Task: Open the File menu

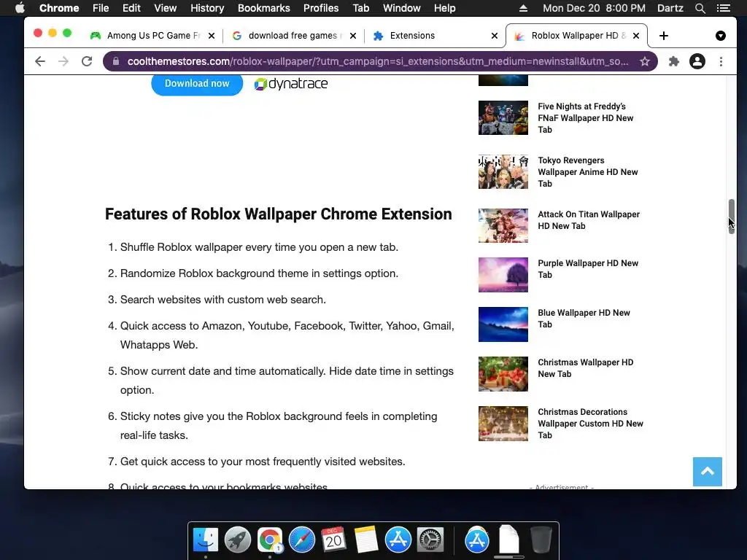Action: (101, 8)
